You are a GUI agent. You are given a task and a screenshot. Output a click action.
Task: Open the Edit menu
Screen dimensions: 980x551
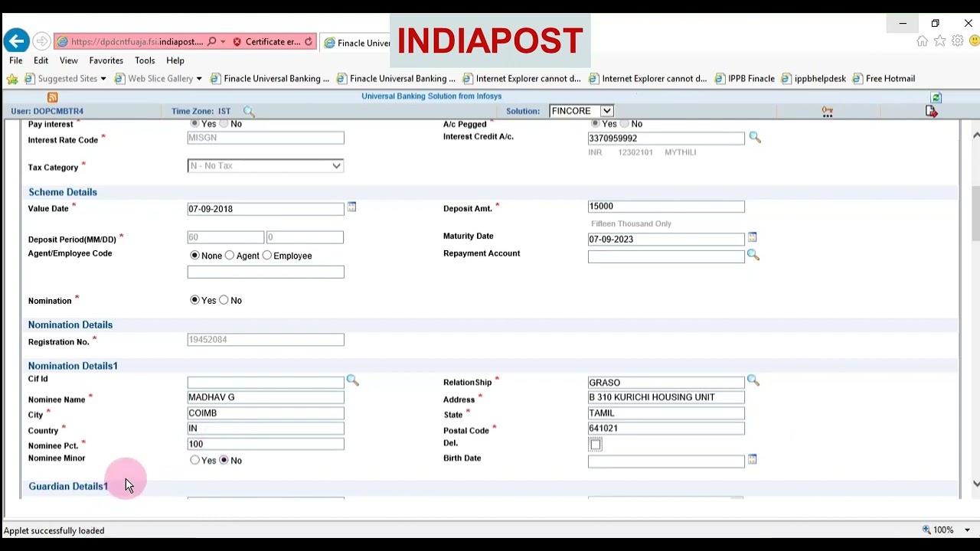pos(41,60)
